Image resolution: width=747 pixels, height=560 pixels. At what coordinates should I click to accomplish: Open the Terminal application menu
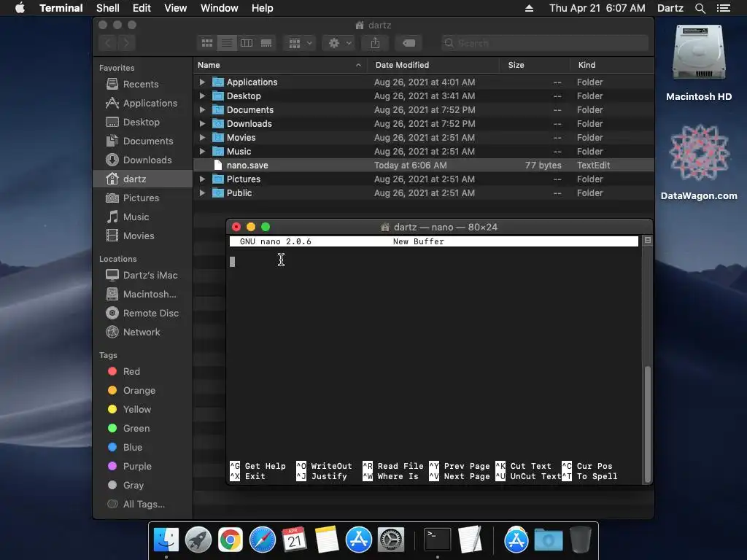click(x=61, y=8)
